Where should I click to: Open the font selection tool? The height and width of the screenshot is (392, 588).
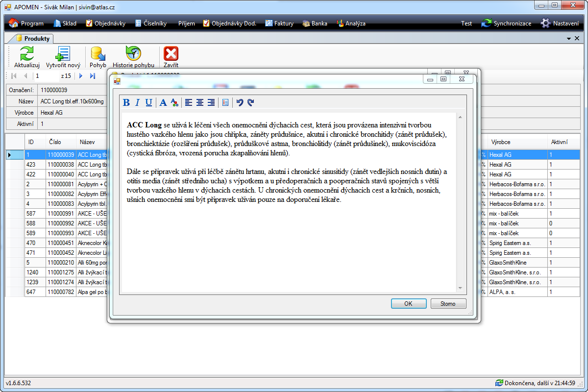click(163, 102)
